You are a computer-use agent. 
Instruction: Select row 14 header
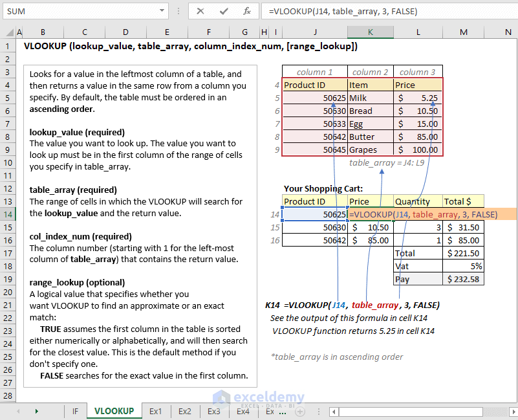click(8, 214)
